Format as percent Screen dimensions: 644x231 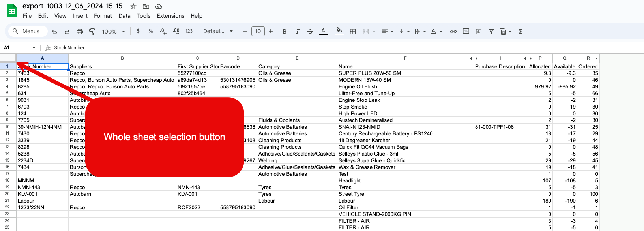[151, 31]
